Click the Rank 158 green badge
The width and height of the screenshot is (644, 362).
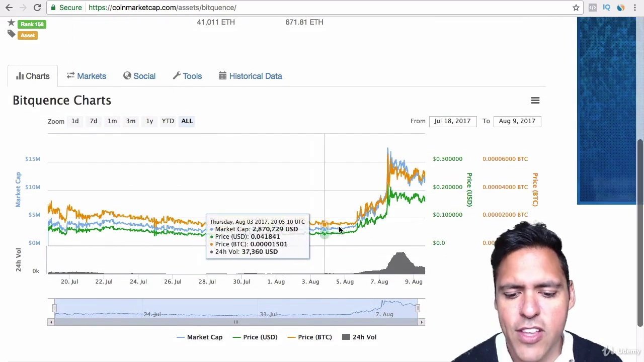(32, 24)
